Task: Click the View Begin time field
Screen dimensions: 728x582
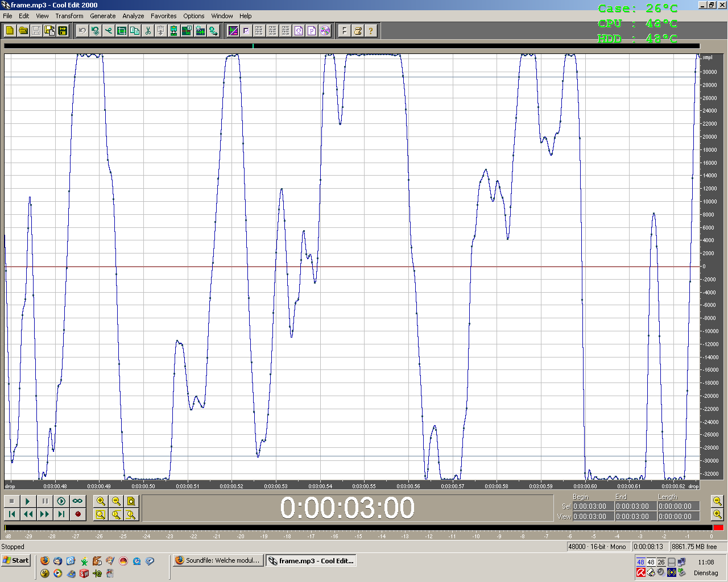Action: click(x=593, y=517)
